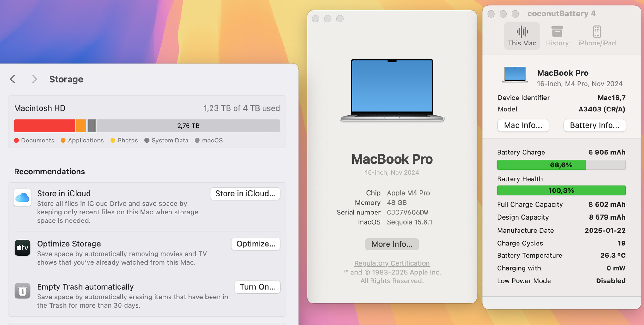Open the Regulatory Certification link

click(x=392, y=263)
